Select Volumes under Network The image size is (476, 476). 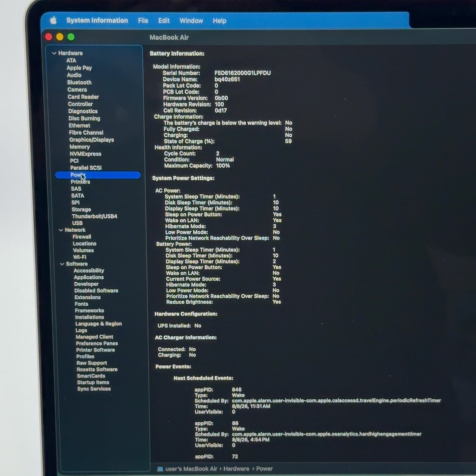click(x=83, y=250)
